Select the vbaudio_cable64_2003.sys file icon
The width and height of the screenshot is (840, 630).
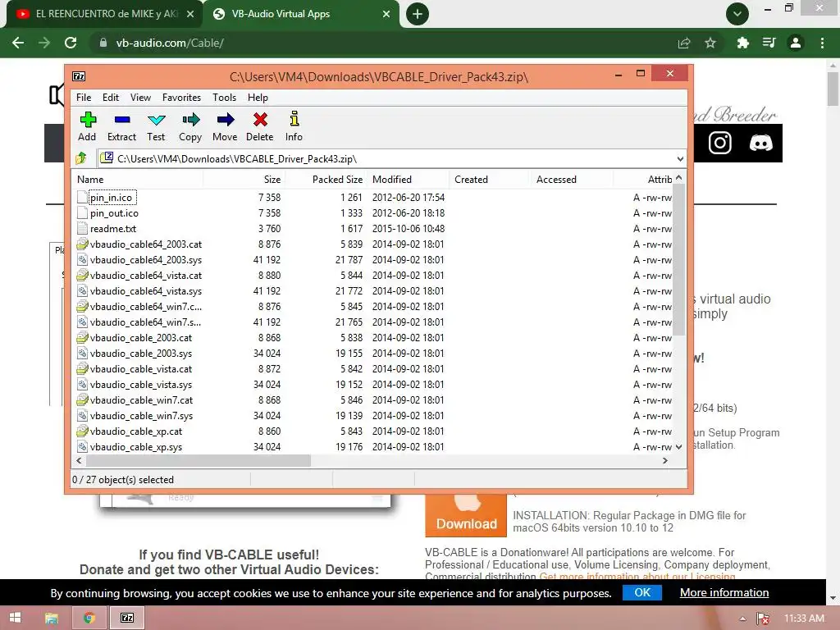(82, 260)
